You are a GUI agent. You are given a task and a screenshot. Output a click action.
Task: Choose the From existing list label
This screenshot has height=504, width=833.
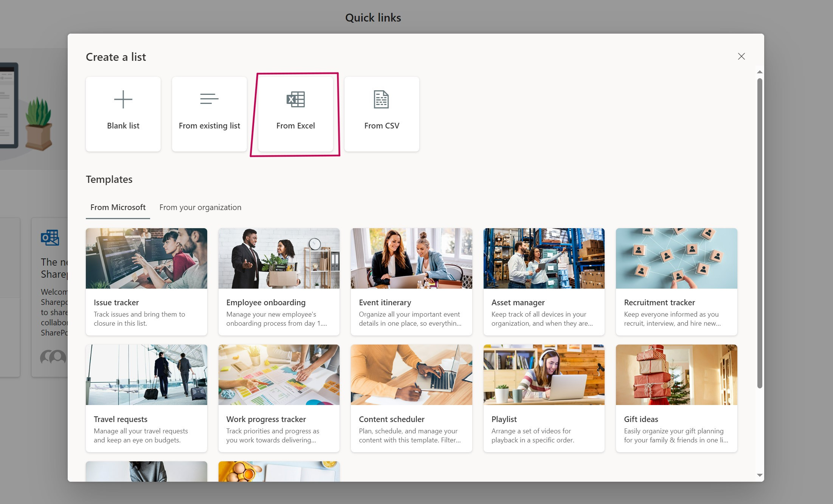pos(209,125)
